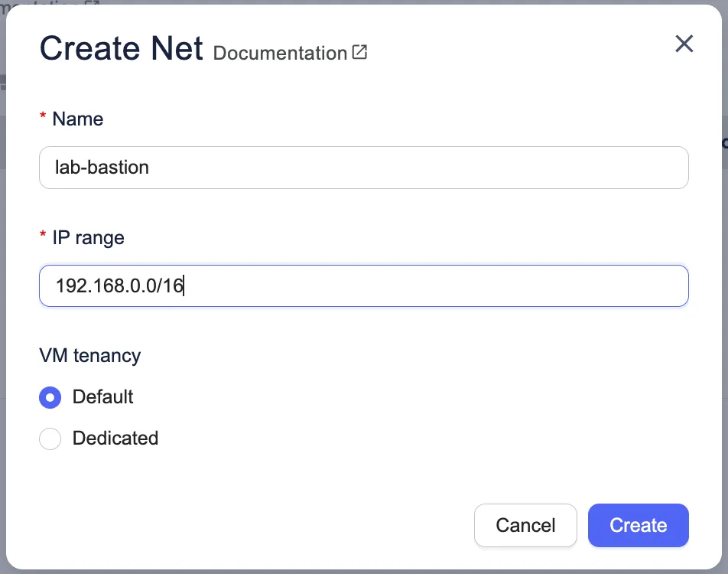Screen dimensions: 728x574
Task: Open the Documentation link in dialog header
Action: pos(280,54)
